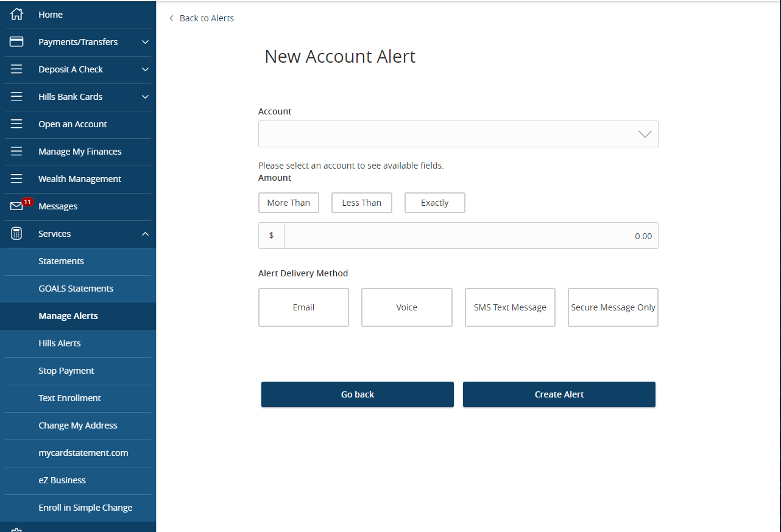This screenshot has height=532, width=781.
Task: Open mycardstatement.com menu item
Action: click(x=78, y=453)
